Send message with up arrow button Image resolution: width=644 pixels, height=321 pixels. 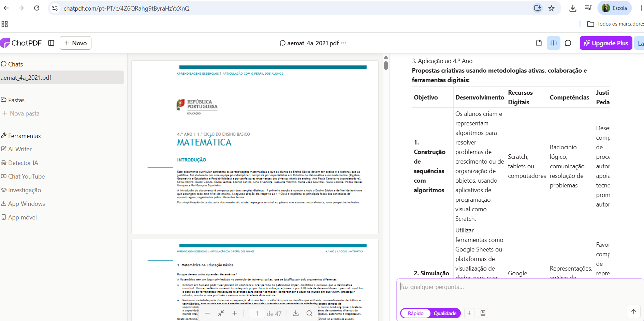[634, 311]
